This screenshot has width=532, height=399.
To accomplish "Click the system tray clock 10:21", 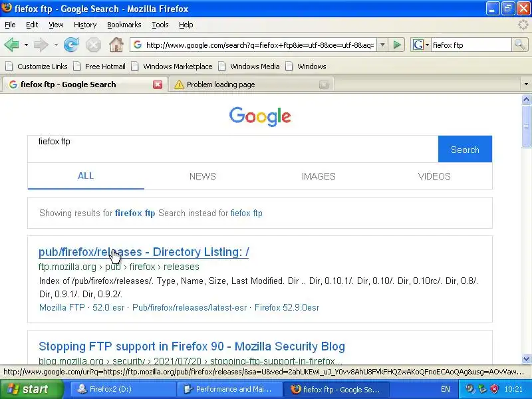I will coord(513,389).
